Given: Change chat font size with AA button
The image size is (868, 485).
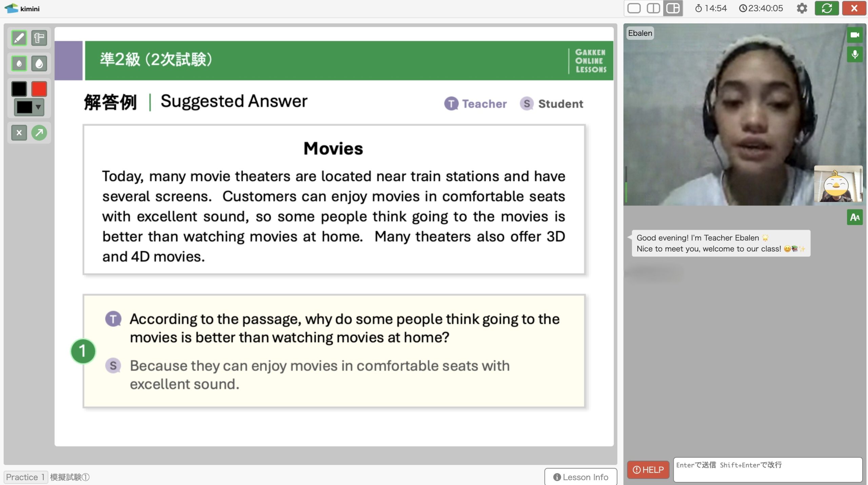Looking at the screenshot, I should point(855,217).
